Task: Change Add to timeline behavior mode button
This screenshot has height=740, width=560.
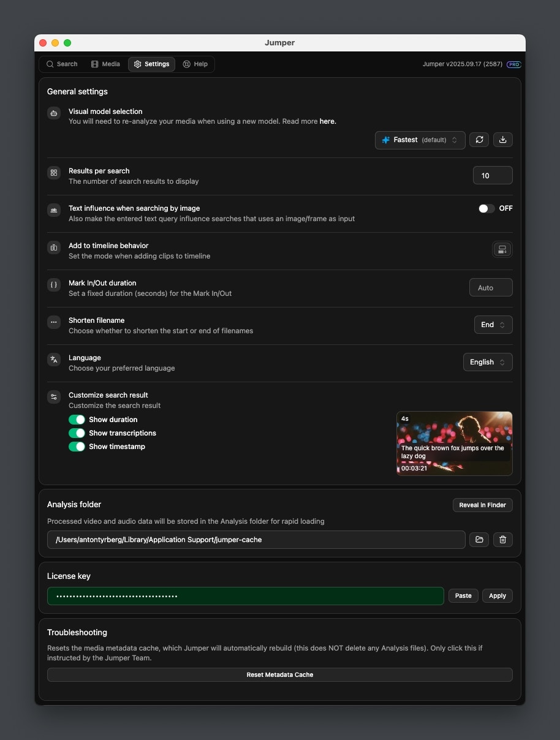Action: [x=502, y=249]
